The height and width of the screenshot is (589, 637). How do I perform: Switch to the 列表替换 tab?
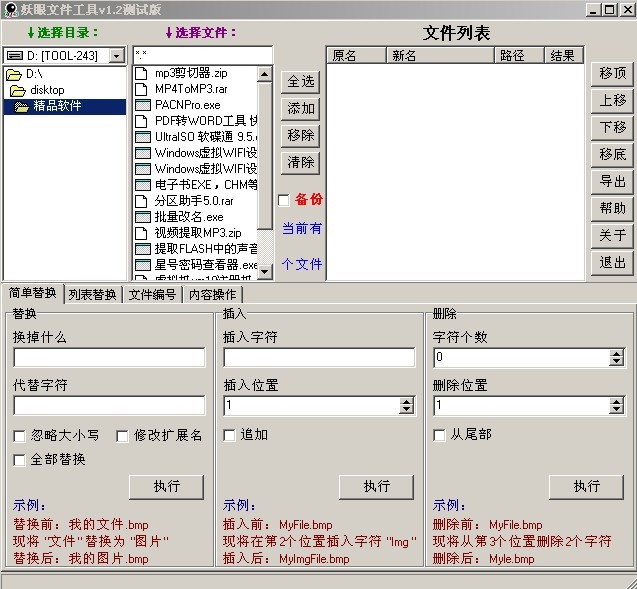[92, 295]
